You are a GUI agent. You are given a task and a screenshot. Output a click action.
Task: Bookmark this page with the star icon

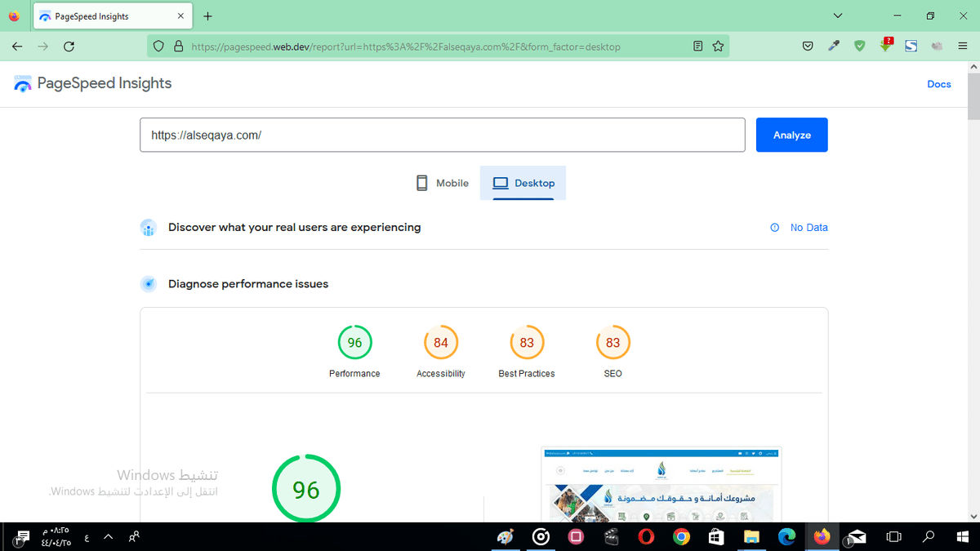[x=718, y=47]
